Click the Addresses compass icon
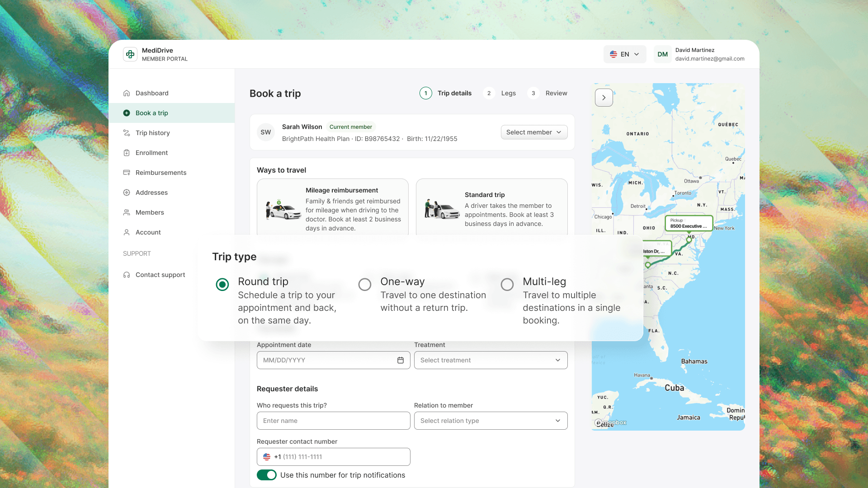Image resolution: width=868 pixels, height=488 pixels. coord(127,192)
